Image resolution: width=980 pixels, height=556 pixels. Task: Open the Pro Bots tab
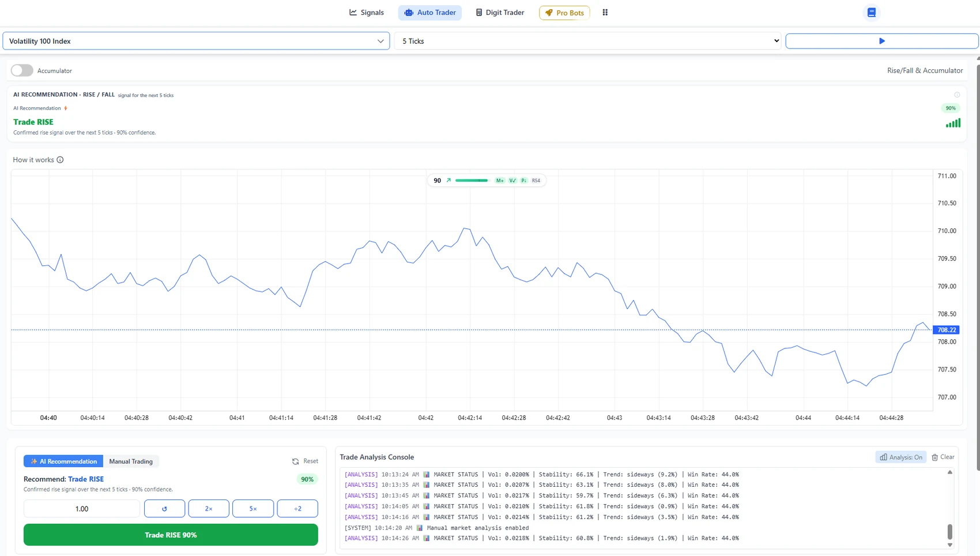(x=564, y=13)
